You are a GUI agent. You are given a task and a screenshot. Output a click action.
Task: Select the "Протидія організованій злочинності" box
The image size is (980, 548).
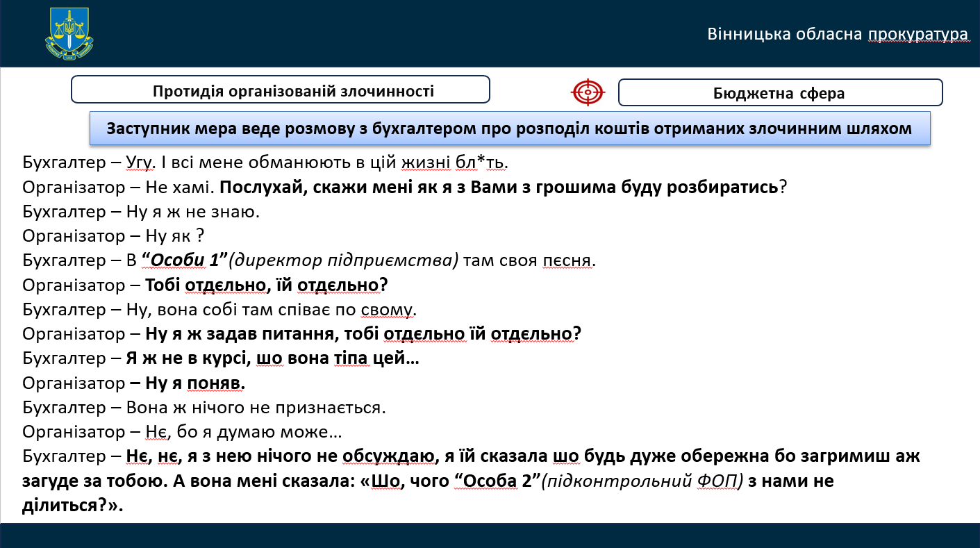281,90
